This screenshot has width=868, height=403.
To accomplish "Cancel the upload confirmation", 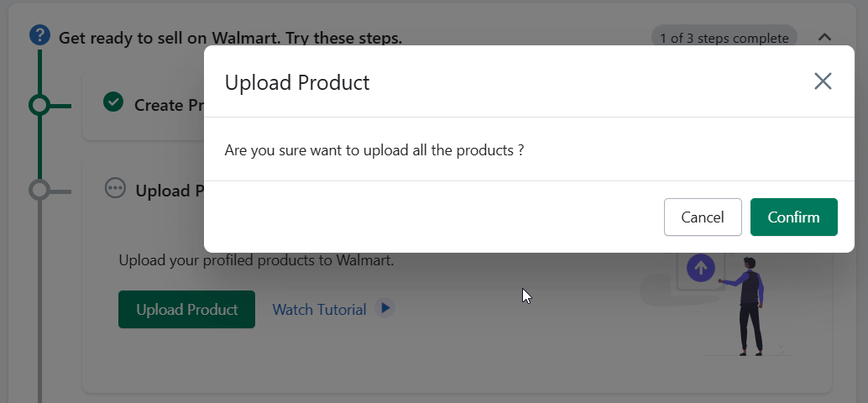I will click(703, 217).
